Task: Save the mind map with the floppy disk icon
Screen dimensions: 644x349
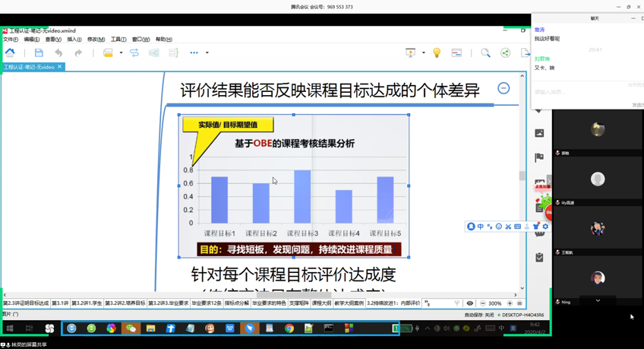Action: point(39,53)
